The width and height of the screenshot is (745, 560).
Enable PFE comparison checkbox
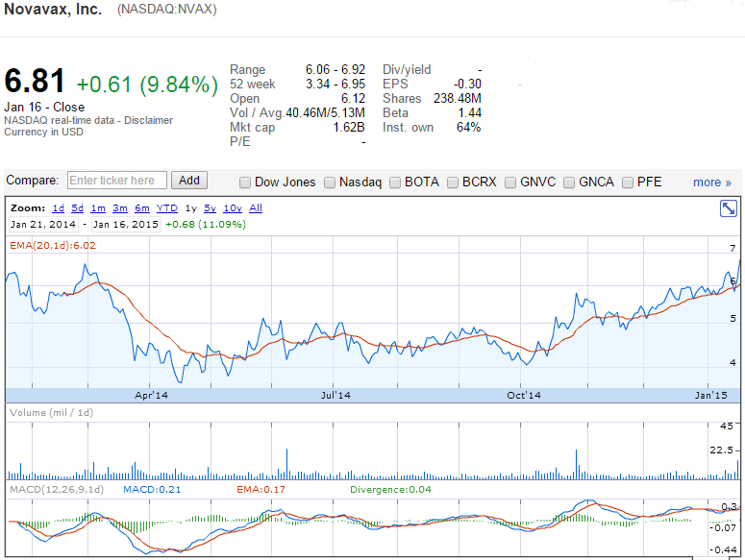[628, 183]
